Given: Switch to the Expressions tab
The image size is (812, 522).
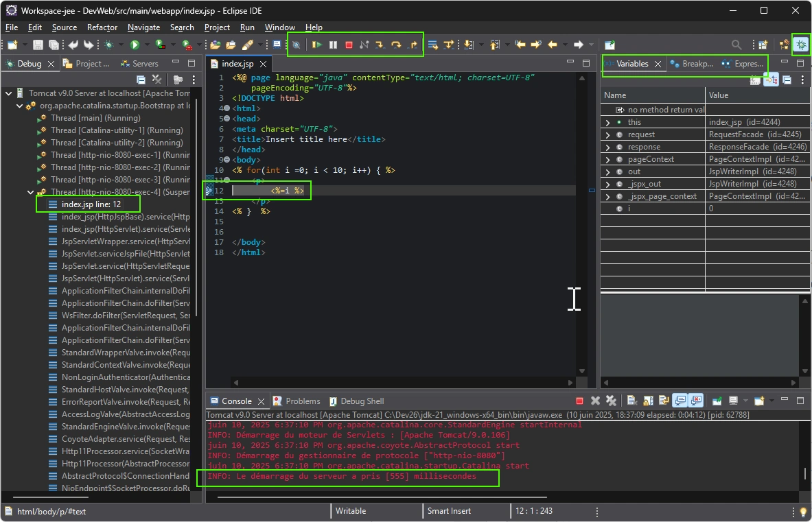Looking at the screenshot, I should pyautogui.click(x=743, y=64).
